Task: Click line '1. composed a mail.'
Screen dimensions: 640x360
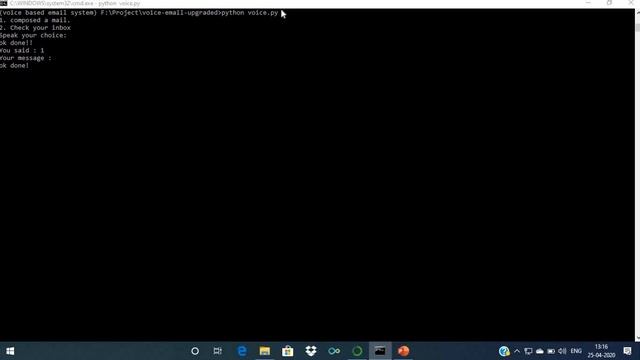Action: click(x=35, y=20)
